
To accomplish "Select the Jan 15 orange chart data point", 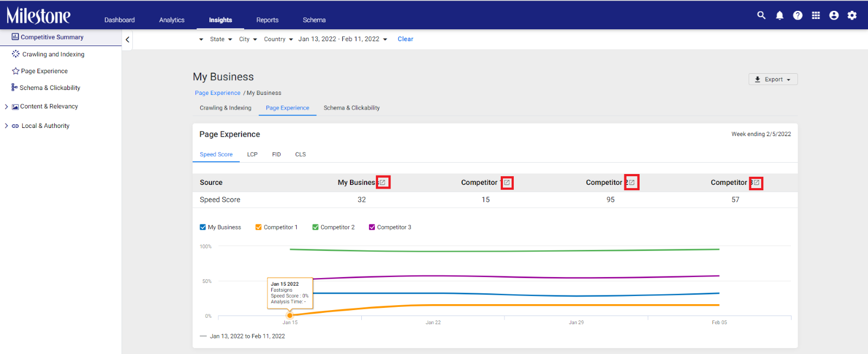I will point(290,315).
